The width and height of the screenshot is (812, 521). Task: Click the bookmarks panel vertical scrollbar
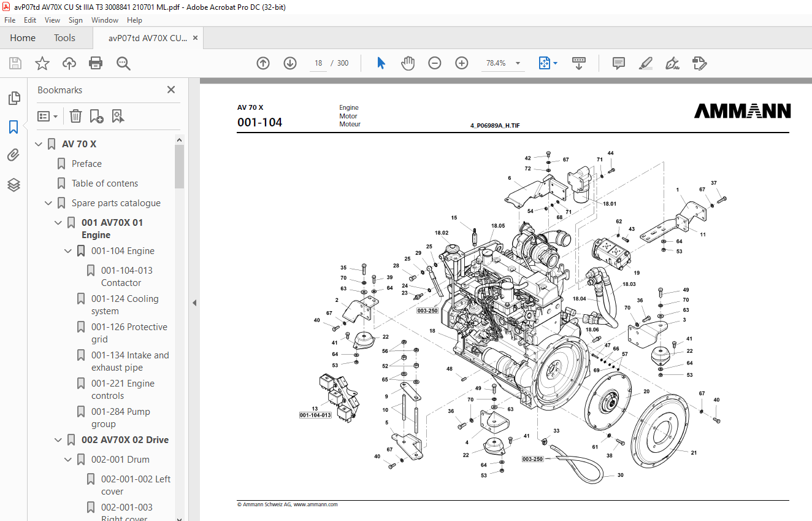[x=179, y=166]
